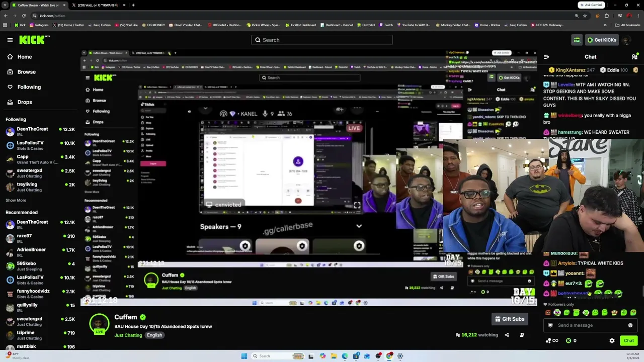Viewport: 644px width, 362px height.
Task: Click the follow-user icon beside share
Action: (x=522, y=335)
